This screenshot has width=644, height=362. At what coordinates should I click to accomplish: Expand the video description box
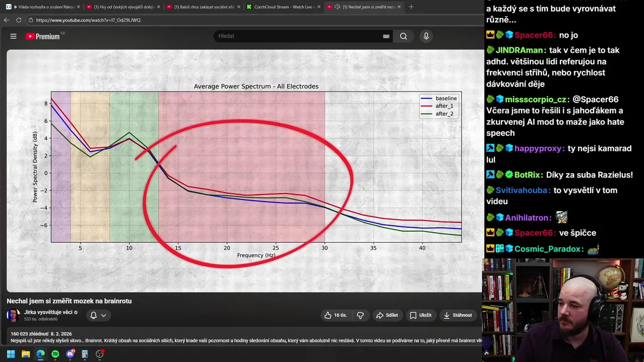click(245, 337)
